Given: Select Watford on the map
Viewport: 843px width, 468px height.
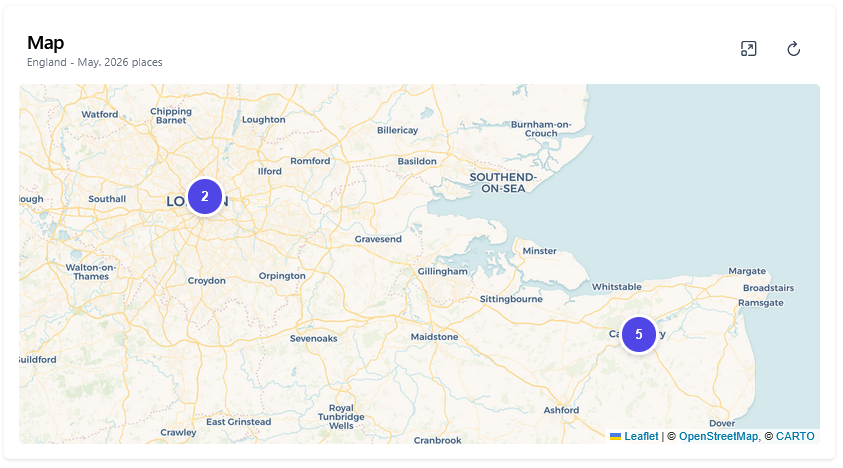Looking at the screenshot, I should 99,114.
